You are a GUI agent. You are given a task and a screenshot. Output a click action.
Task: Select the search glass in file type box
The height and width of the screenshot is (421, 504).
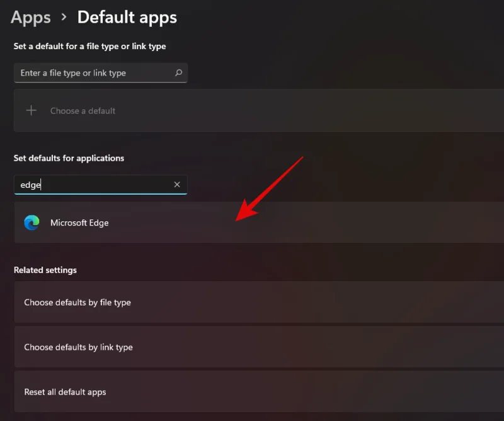coord(179,72)
